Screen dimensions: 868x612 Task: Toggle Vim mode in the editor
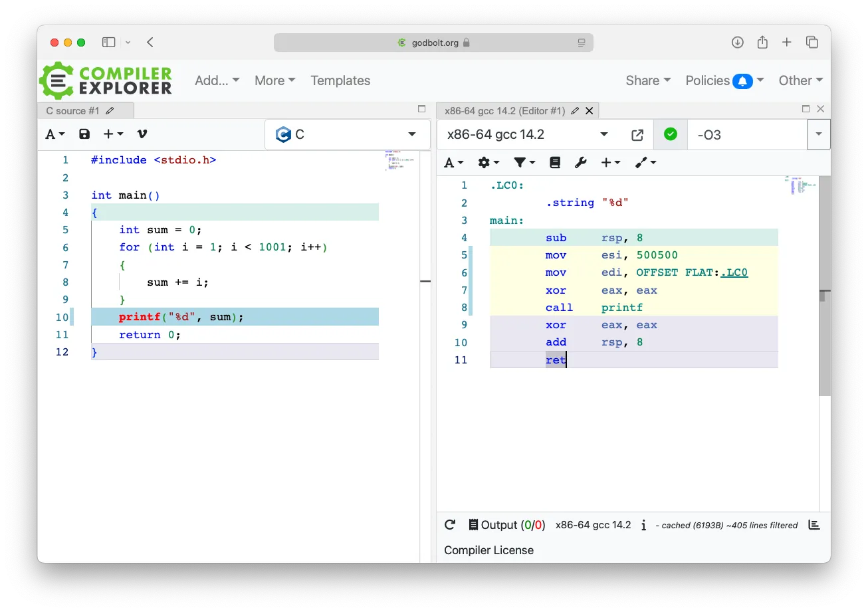142,134
